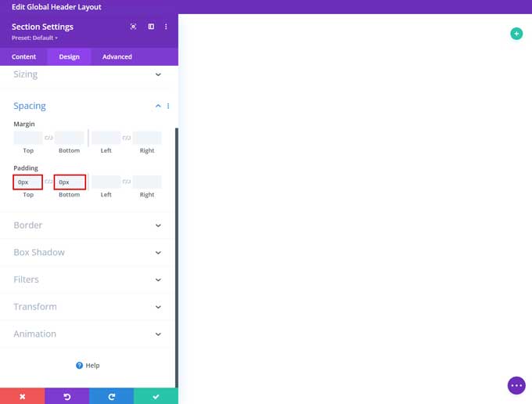Discard changes with the red X button
Viewport: 532px width, 404px height.
coord(22,396)
